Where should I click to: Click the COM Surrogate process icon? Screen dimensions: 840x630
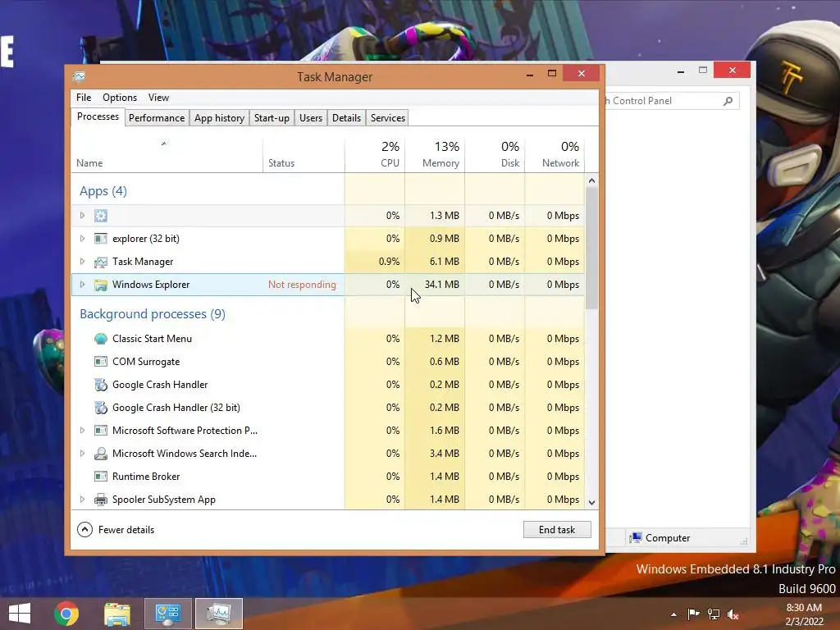[x=101, y=362]
